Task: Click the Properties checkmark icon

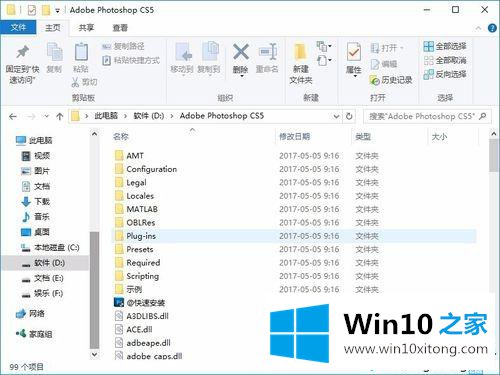Action: coord(354,52)
